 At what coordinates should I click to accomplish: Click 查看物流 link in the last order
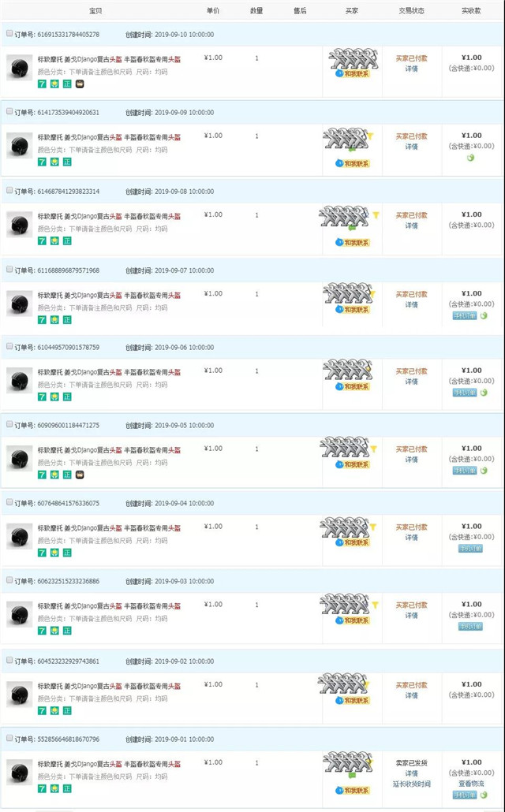471,784
